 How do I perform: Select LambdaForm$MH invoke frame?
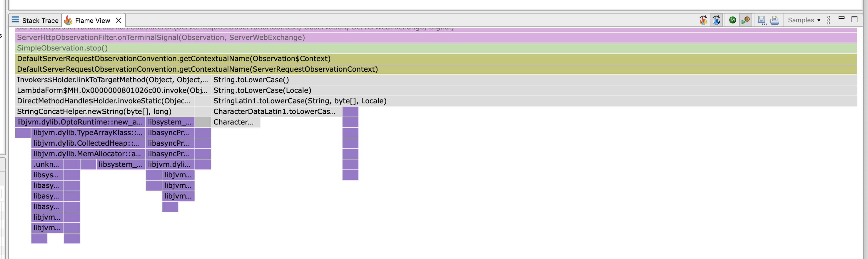coord(113,90)
